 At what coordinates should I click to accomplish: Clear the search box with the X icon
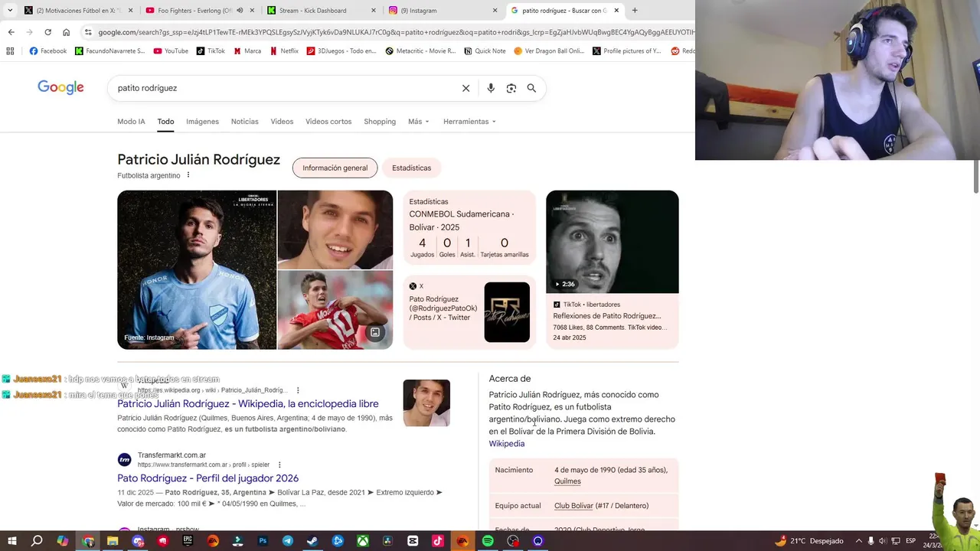[465, 88]
